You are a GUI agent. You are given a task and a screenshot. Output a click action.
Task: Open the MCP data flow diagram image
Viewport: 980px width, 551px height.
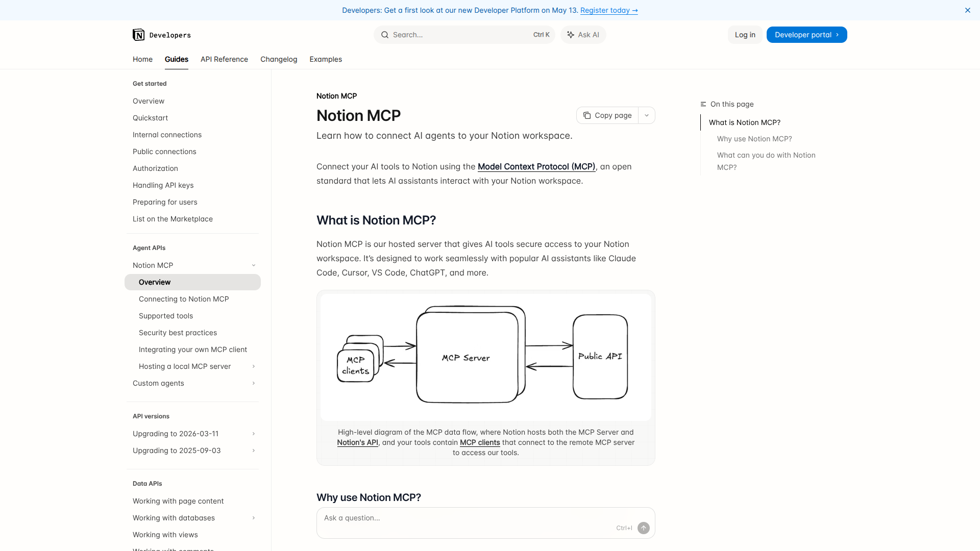tap(485, 357)
